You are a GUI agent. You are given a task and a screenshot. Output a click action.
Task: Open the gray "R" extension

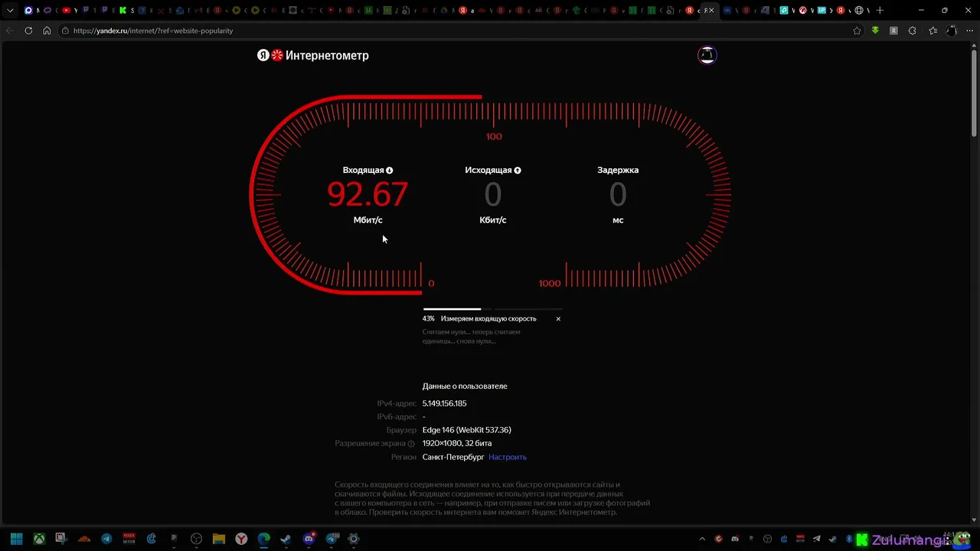tap(893, 31)
